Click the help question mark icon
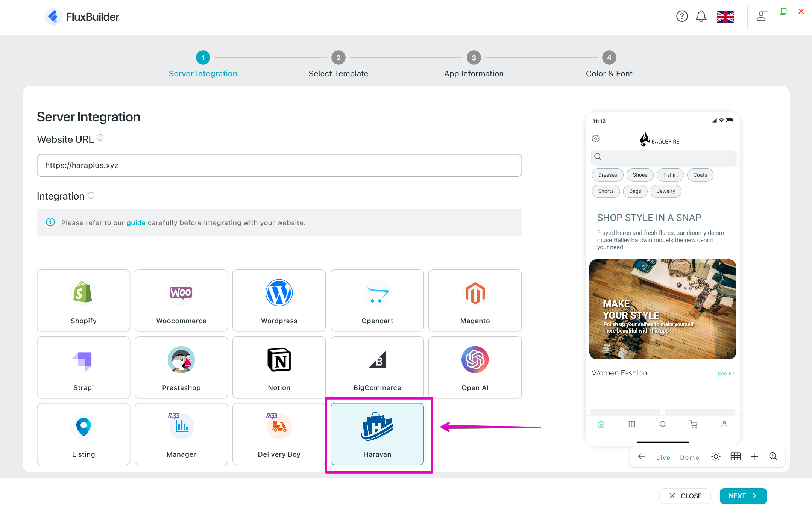The width and height of the screenshot is (812, 510). pyautogui.click(x=682, y=17)
